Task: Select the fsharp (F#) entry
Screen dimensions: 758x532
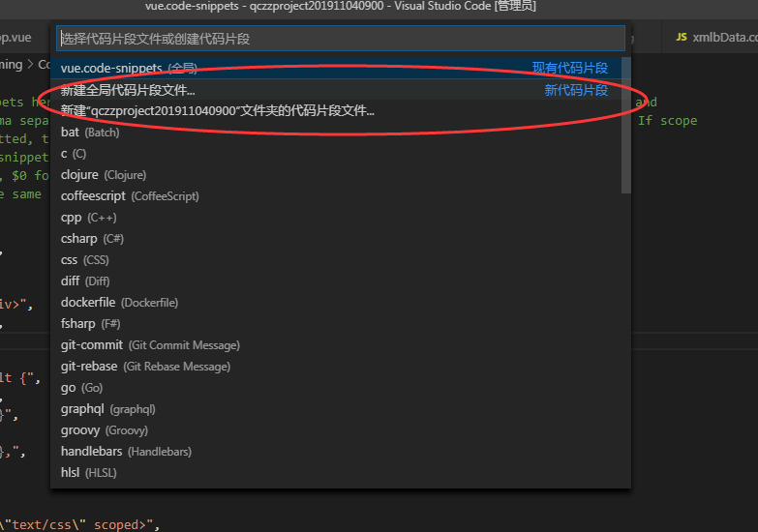Action: [x=336, y=324]
